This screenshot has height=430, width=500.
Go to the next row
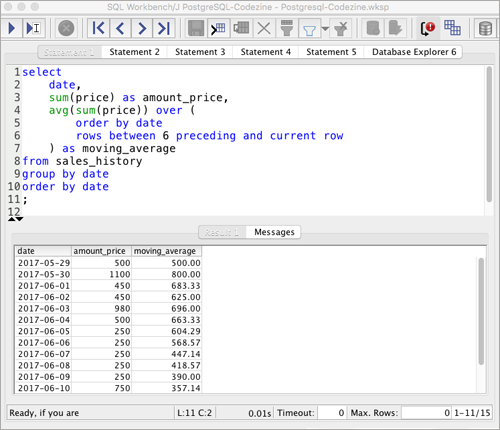tap(142, 28)
